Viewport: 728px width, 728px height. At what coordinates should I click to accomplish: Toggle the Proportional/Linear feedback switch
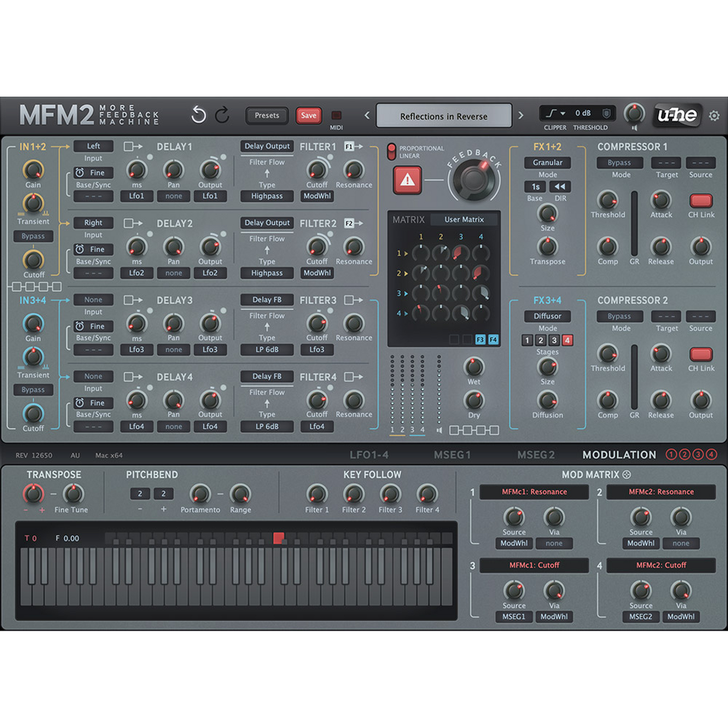coord(391,152)
